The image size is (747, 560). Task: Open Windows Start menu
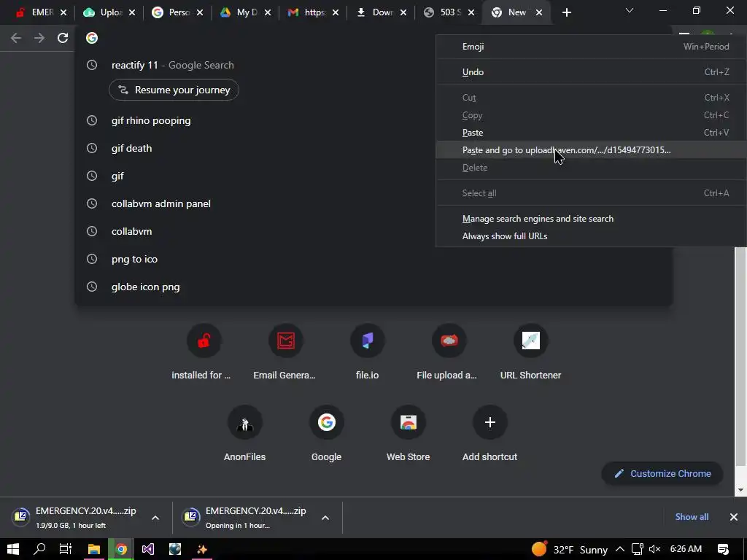pyautogui.click(x=13, y=549)
